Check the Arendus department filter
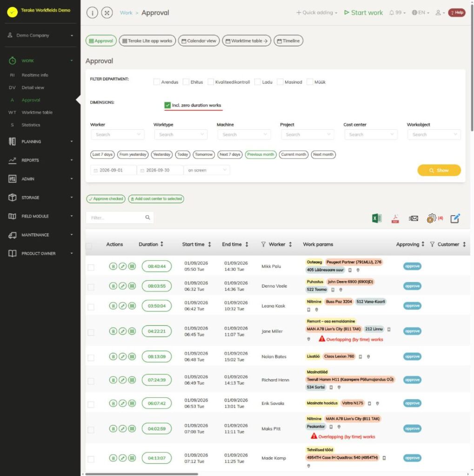Viewport: 474px width, 476px height. click(x=156, y=82)
